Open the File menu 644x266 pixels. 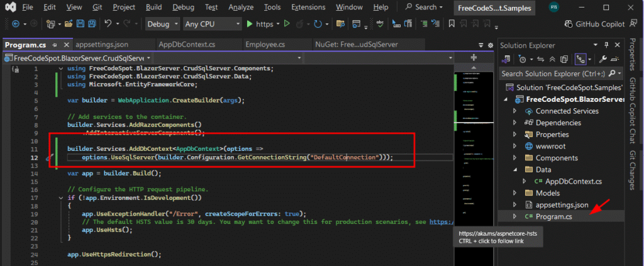[28, 8]
